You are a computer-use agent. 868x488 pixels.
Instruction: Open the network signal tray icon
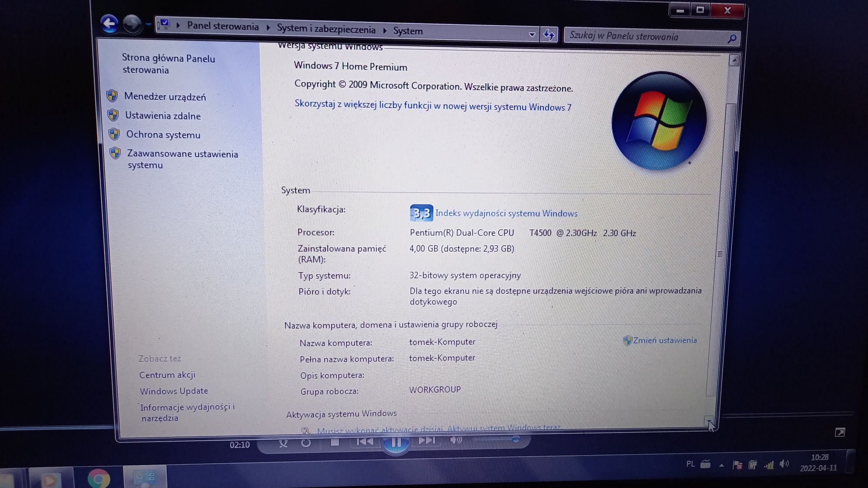[x=769, y=465]
